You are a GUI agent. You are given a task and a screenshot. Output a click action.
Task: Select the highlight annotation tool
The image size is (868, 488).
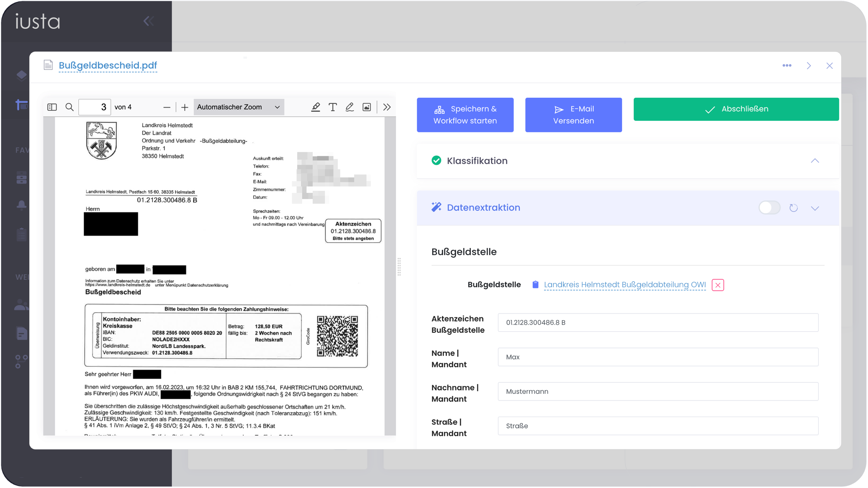(315, 107)
